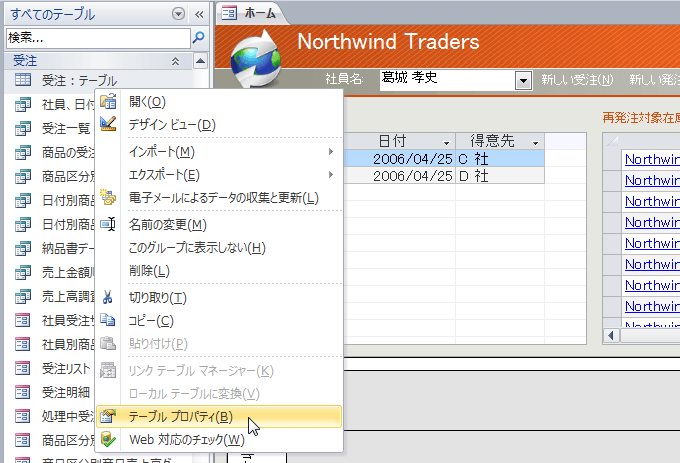Collapse the 受注 group chevron
This screenshot has height=463, width=680.
click(176, 61)
